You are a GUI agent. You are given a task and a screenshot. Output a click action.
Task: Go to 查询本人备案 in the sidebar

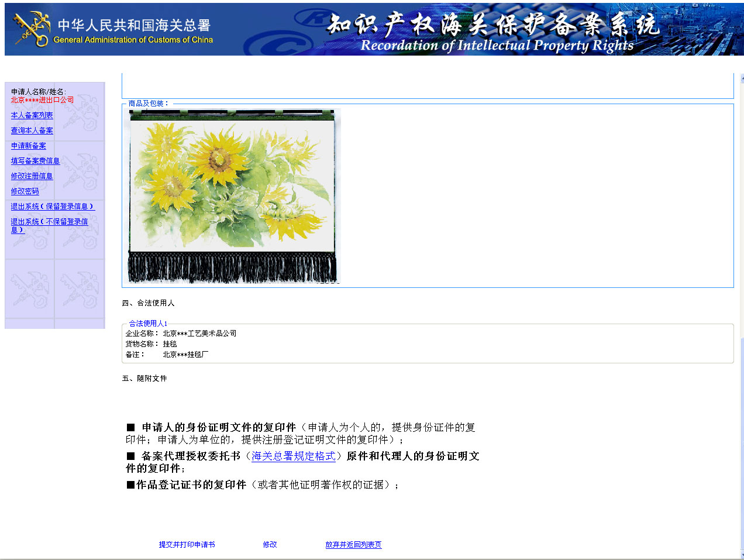(32, 130)
